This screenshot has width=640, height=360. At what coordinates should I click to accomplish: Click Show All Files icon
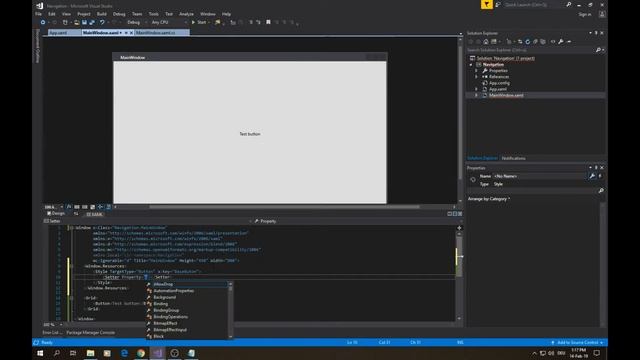[543, 42]
